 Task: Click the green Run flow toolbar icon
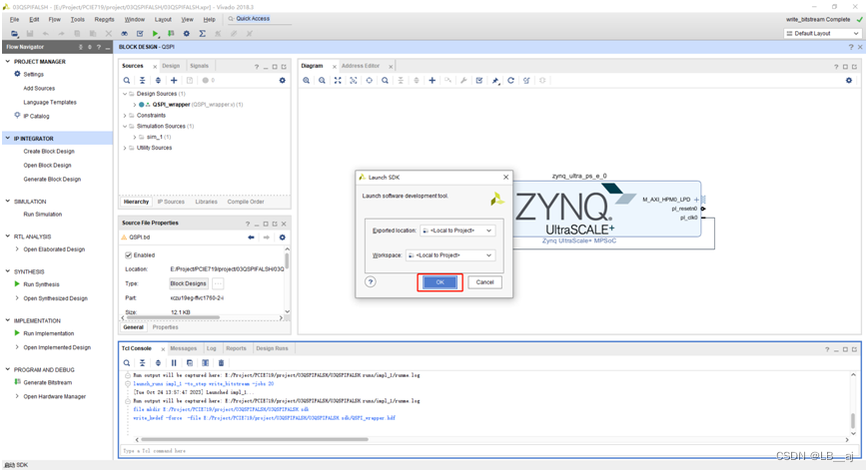(x=156, y=34)
